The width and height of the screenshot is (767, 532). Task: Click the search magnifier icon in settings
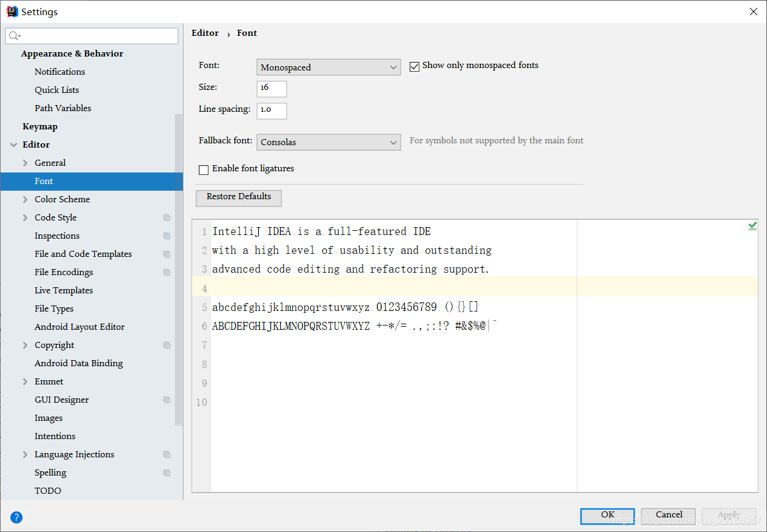15,36
